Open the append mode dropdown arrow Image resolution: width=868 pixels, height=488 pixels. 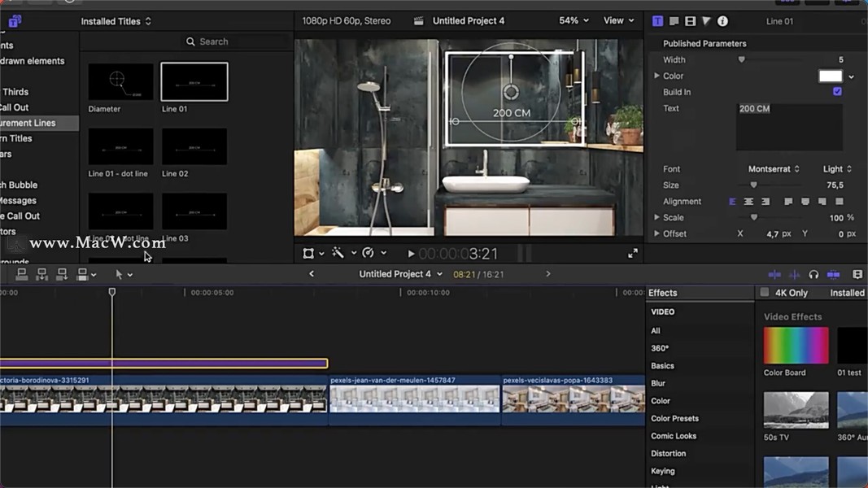coord(94,274)
